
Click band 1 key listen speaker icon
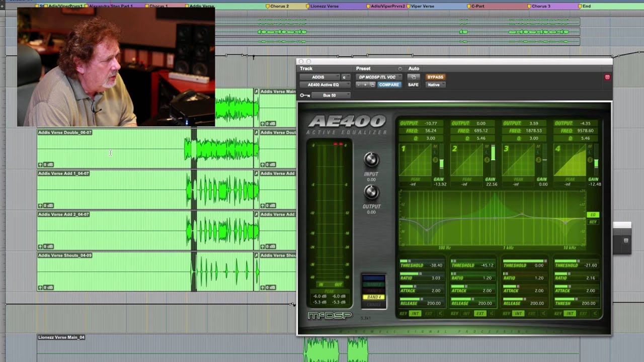coord(440,313)
